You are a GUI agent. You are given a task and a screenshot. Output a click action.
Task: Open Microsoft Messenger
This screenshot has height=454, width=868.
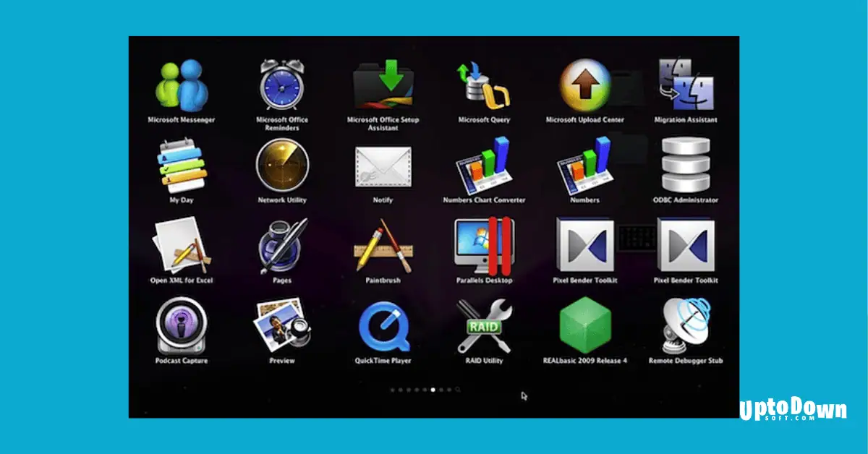click(181, 85)
